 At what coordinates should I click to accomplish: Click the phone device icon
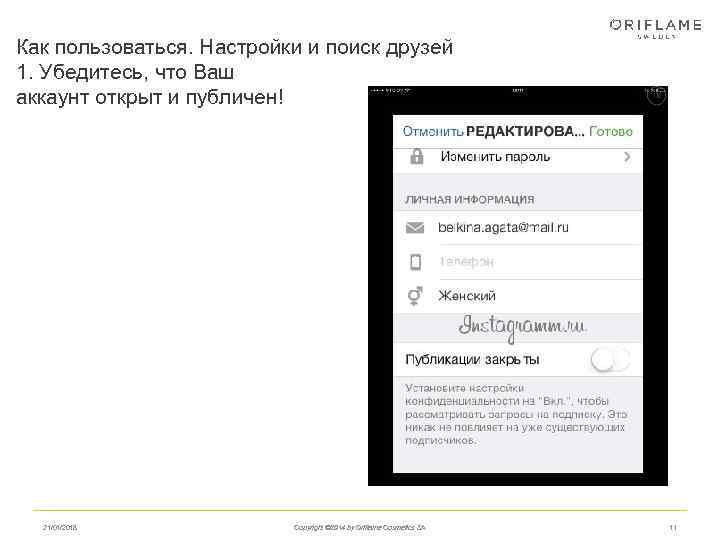pos(416,262)
